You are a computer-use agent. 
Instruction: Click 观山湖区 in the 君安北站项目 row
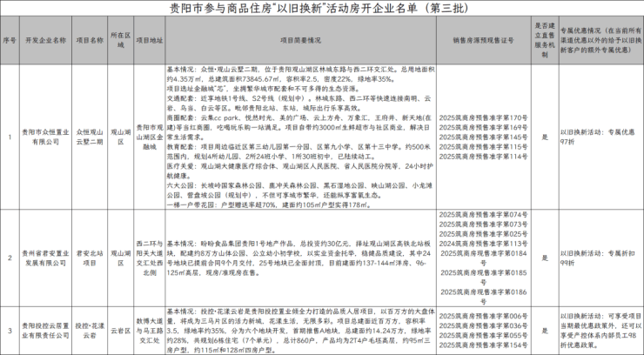pos(121,258)
